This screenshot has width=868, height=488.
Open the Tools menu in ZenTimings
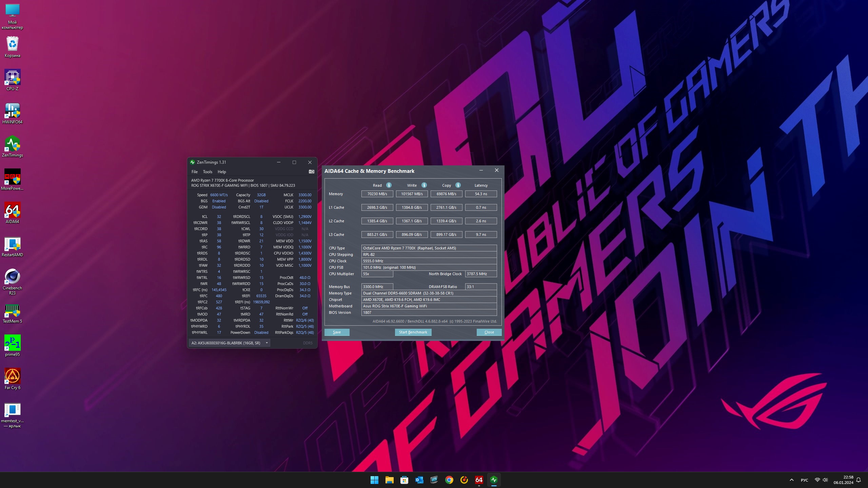point(208,172)
